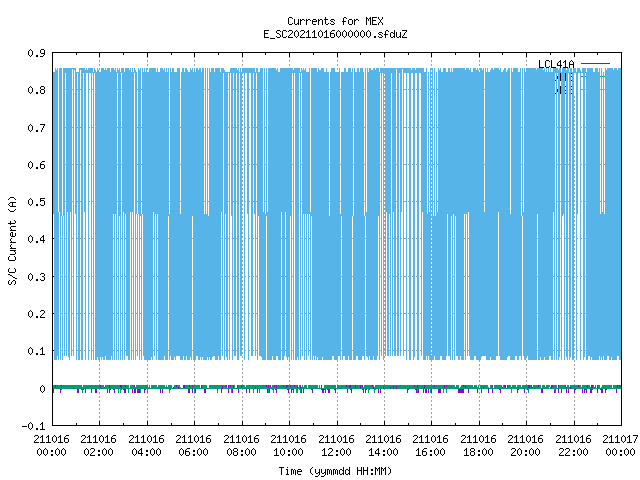Click the 211016 06:00 time tick label
This screenshot has width=640, height=480.
click(193, 445)
